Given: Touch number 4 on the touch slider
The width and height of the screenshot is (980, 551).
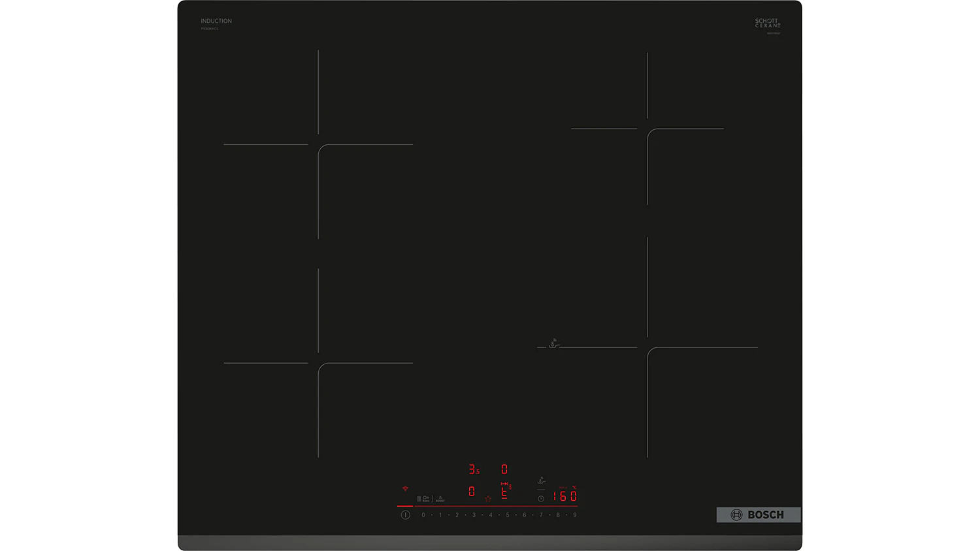Looking at the screenshot, I should pyautogui.click(x=491, y=515).
